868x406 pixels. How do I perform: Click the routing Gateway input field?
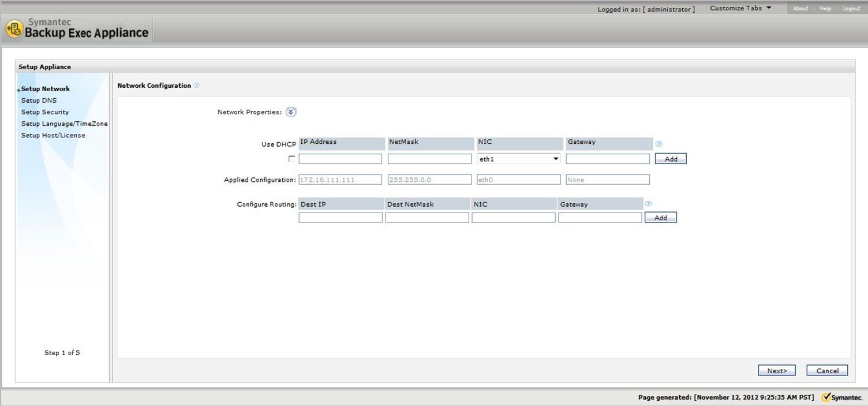(x=600, y=218)
